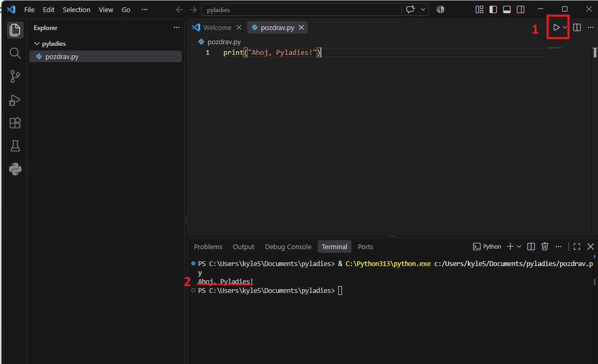Open the new terminal launch profile dropdown
The width and height of the screenshot is (598, 364).
point(518,247)
